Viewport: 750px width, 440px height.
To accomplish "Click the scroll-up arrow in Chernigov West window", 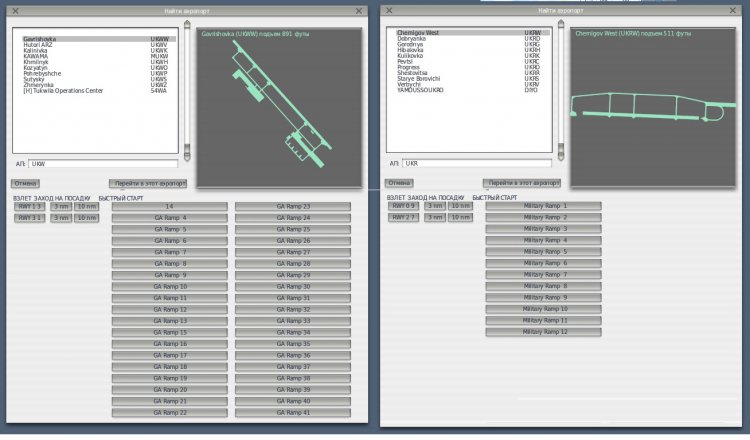I will point(561,24).
